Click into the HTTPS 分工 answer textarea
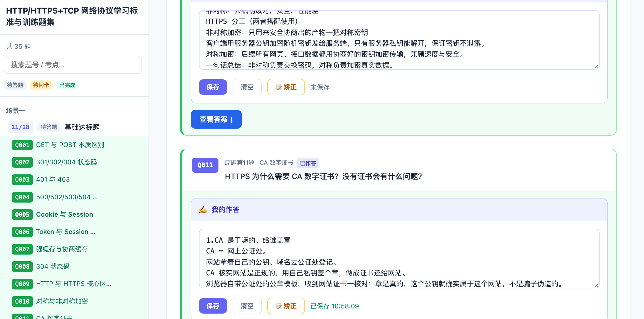 pos(399,40)
